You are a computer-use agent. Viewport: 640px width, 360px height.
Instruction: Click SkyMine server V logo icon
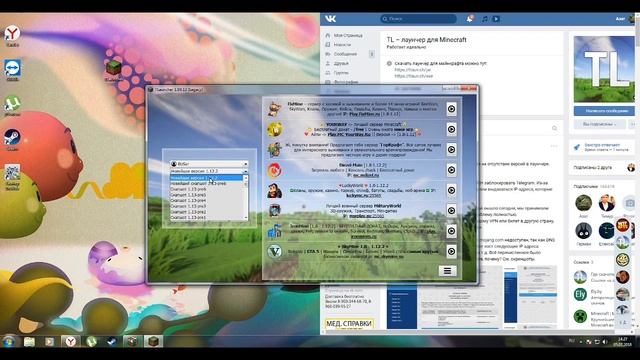274,251
